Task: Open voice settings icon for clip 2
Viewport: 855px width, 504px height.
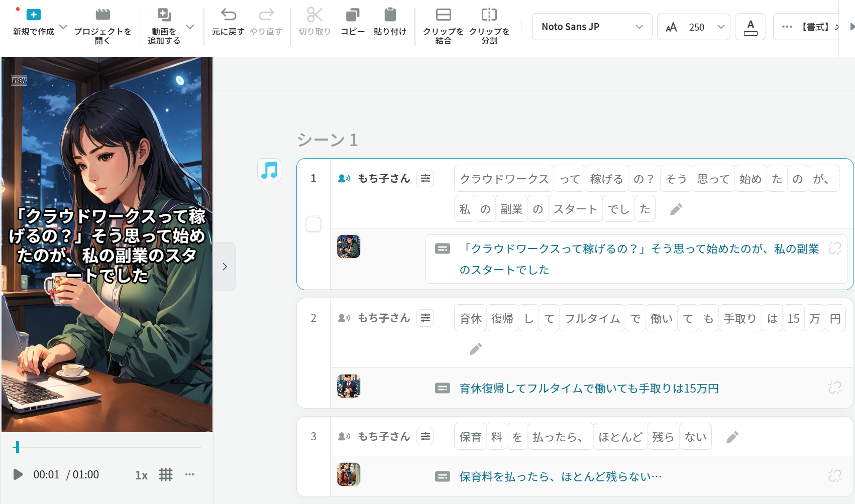Action: [425, 318]
